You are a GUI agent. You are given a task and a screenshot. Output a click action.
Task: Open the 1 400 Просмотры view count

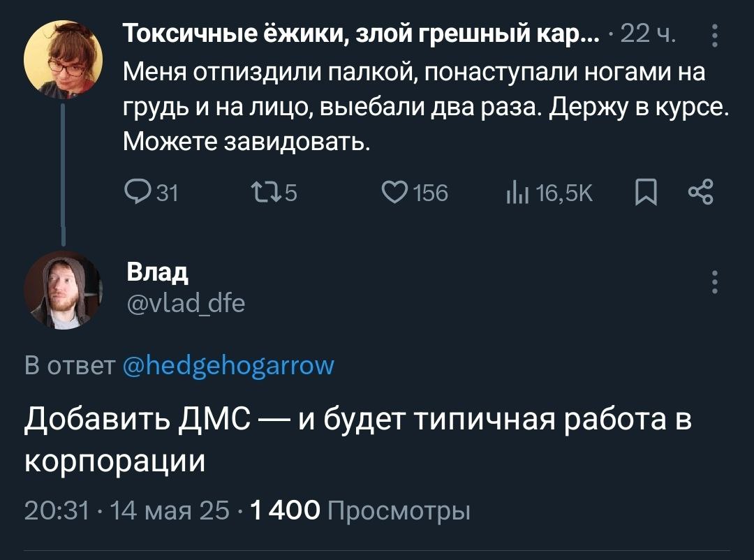[x=360, y=511]
